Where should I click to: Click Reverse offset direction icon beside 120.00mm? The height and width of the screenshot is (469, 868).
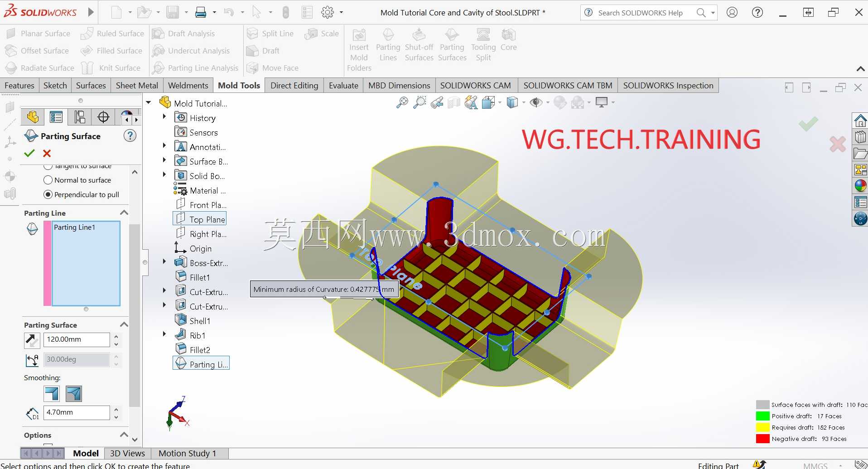tap(32, 340)
